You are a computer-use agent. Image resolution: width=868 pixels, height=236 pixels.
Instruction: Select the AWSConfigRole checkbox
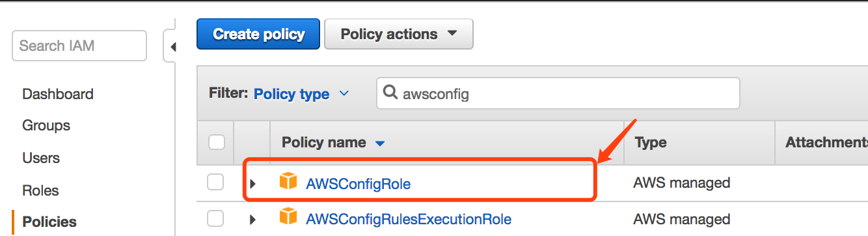[x=215, y=183]
